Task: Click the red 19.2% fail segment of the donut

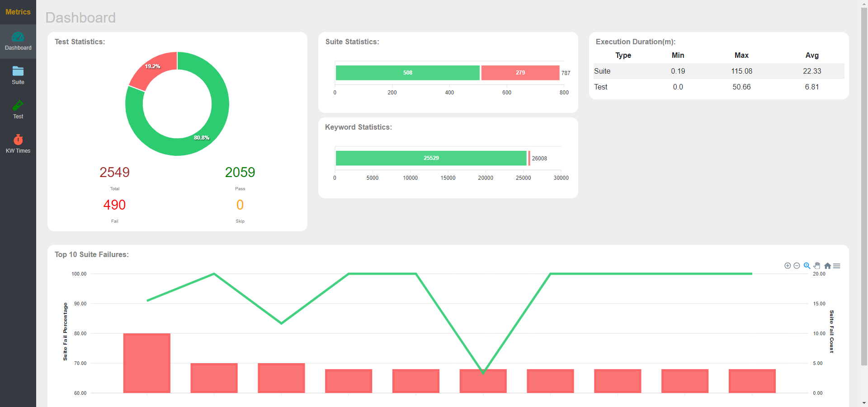Action: [152, 66]
